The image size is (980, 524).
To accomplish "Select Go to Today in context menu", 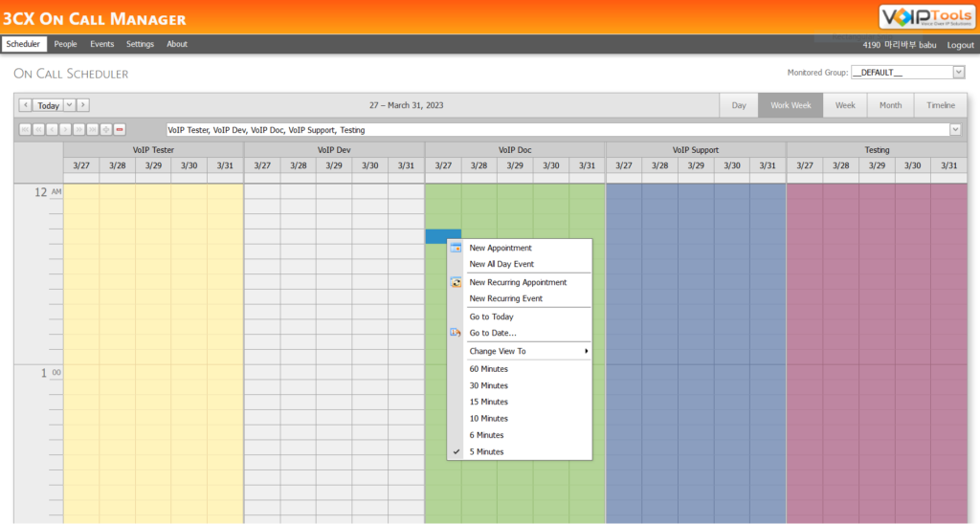I will tap(520, 317).
